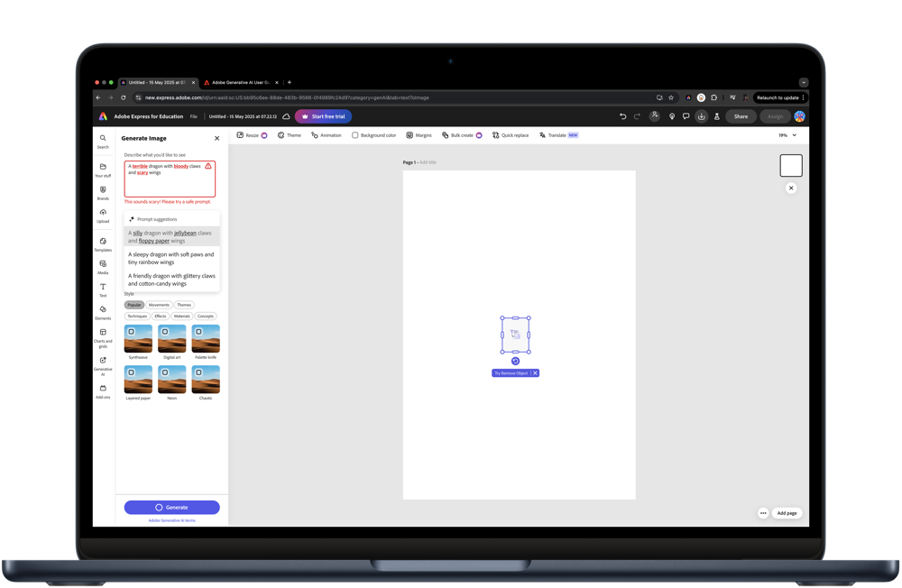This screenshot has height=588, width=902.
Task: Open the Elements sidebar panel
Action: point(103,312)
